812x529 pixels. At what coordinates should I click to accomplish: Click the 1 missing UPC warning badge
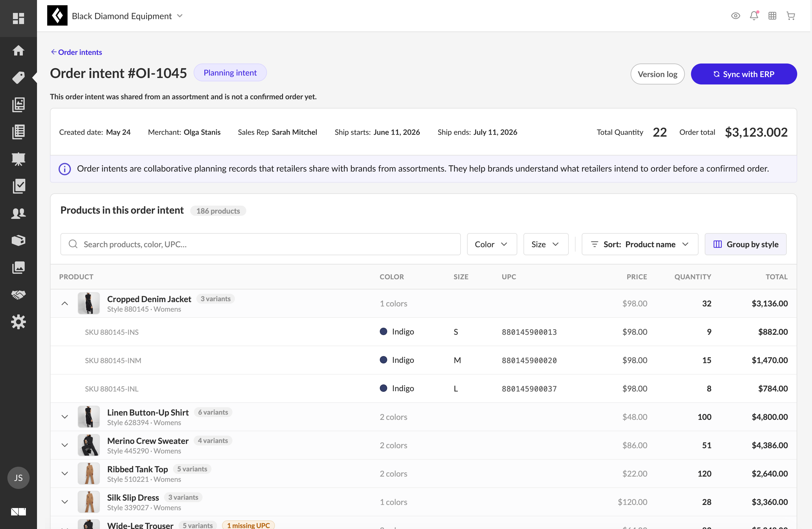point(248,525)
